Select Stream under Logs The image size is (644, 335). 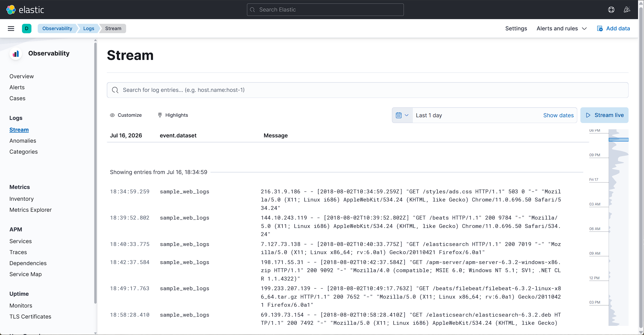coord(19,130)
